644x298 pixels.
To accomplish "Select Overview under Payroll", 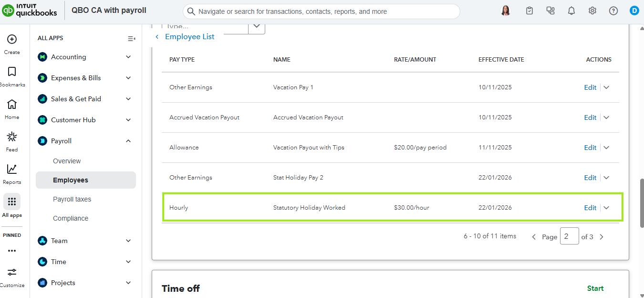I will pos(67,161).
